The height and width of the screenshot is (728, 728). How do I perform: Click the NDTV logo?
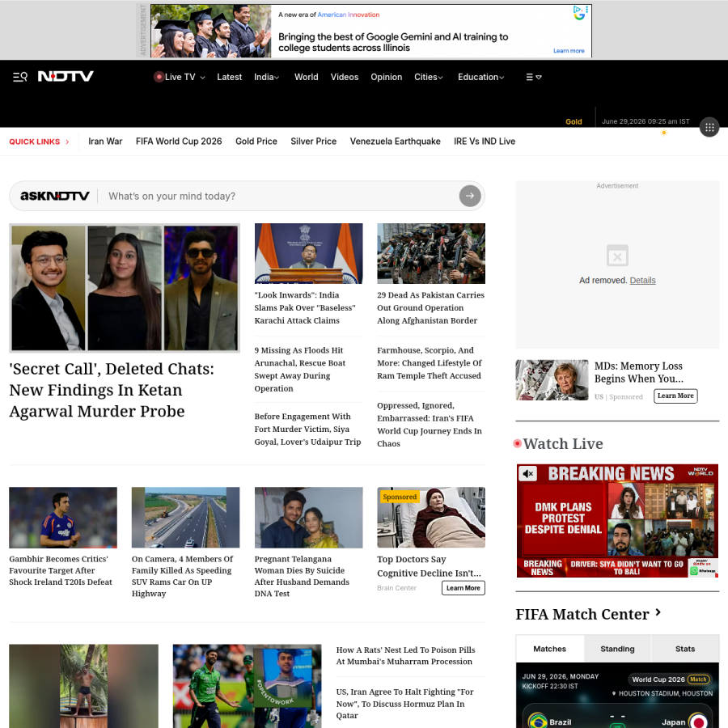[x=66, y=76]
